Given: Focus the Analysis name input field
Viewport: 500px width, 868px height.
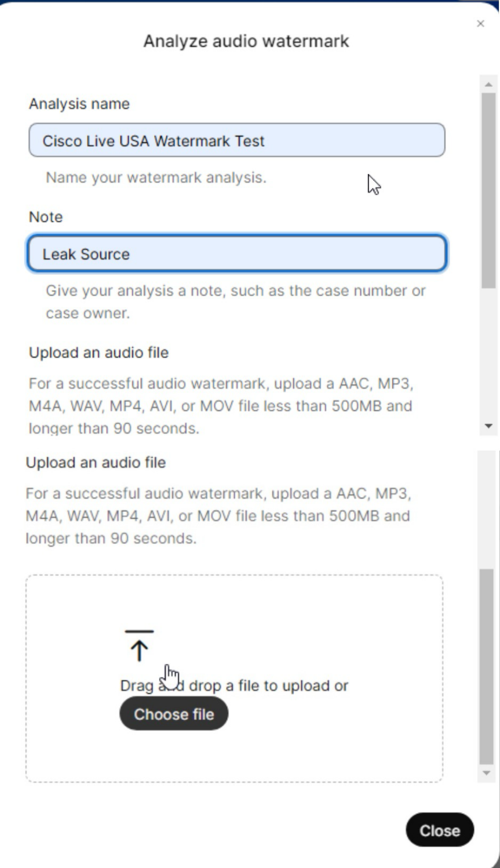Looking at the screenshot, I should pyautogui.click(x=236, y=140).
